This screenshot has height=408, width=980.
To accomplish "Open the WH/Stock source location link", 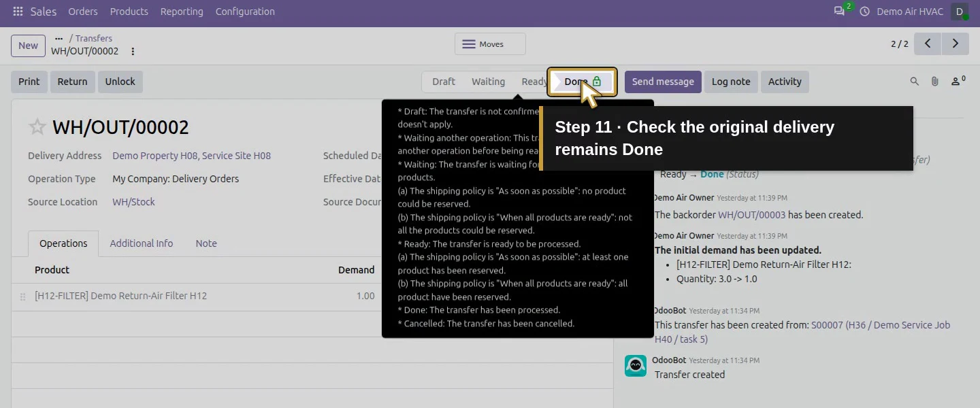I will [x=133, y=202].
